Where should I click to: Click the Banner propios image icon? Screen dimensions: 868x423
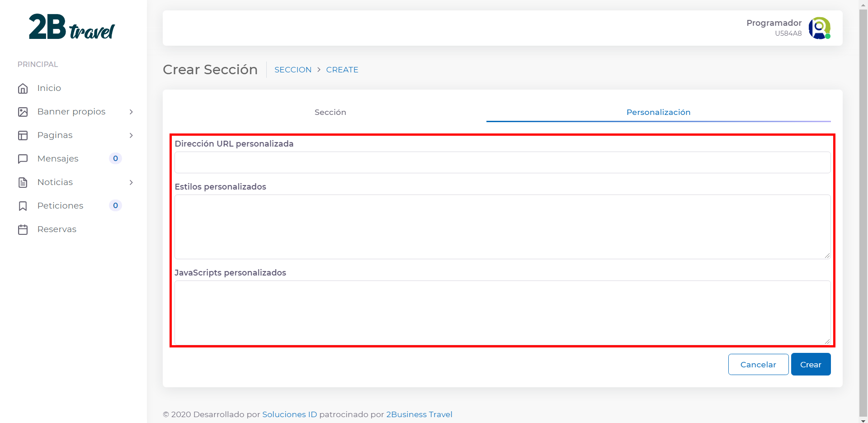click(23, 112)
